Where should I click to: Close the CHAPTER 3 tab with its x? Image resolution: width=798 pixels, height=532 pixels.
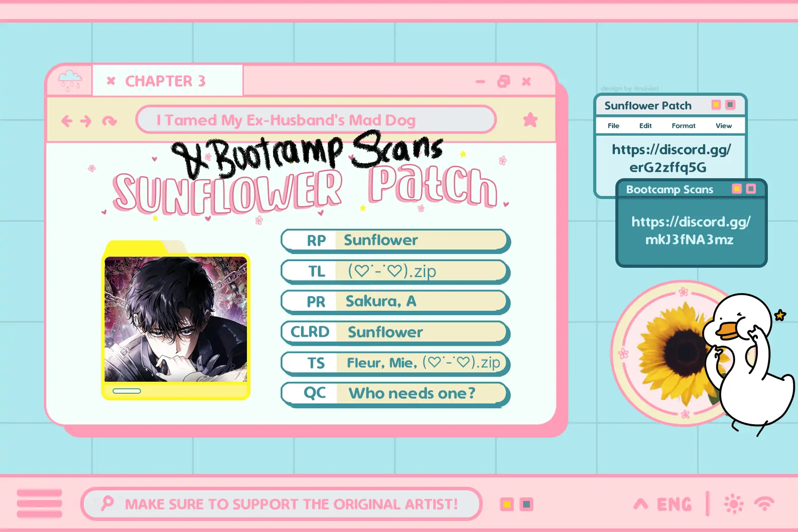(111, 81)
